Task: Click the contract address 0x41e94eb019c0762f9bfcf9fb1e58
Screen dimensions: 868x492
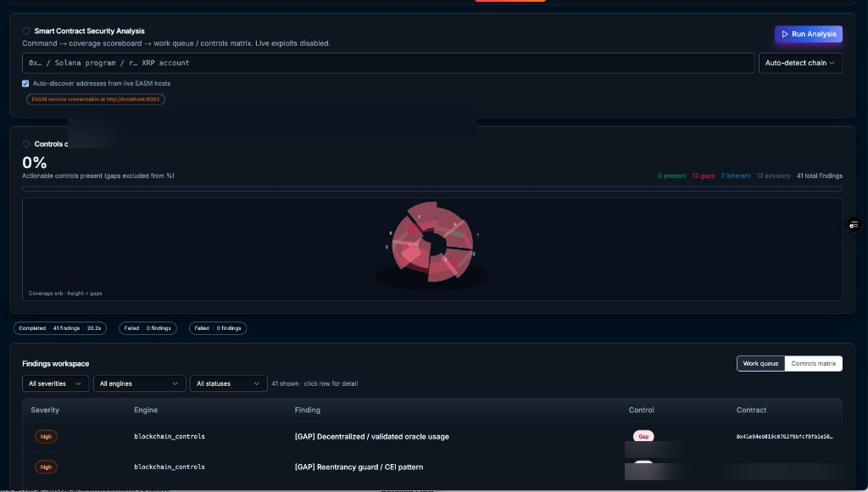Action: pos(784,437)
